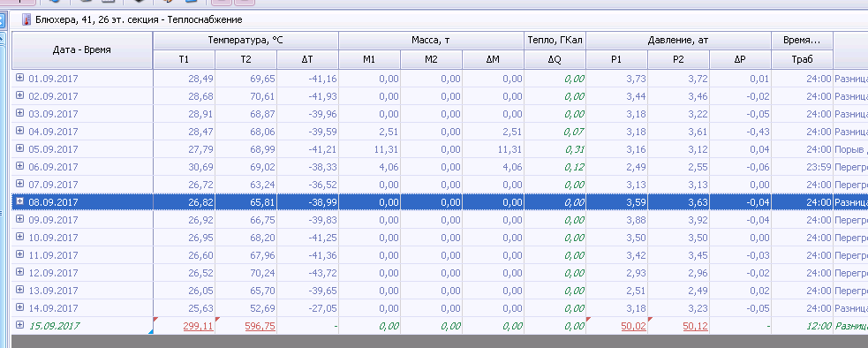Select the 2,93 P1 cell

[616, 273]
